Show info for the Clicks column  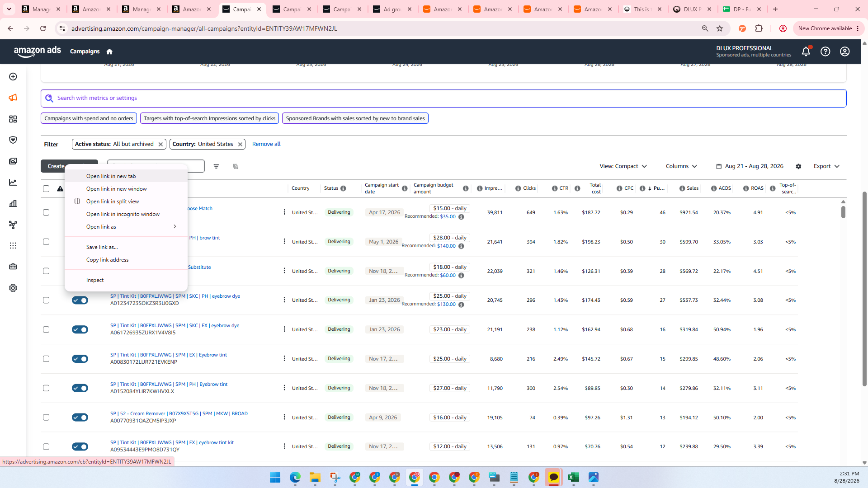518,188
